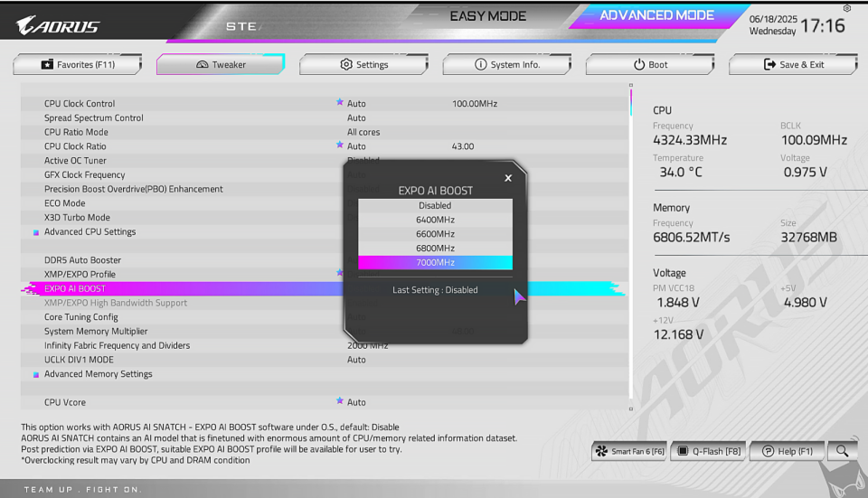Click the ADVANCED MODE header

(x=656, y=15)
